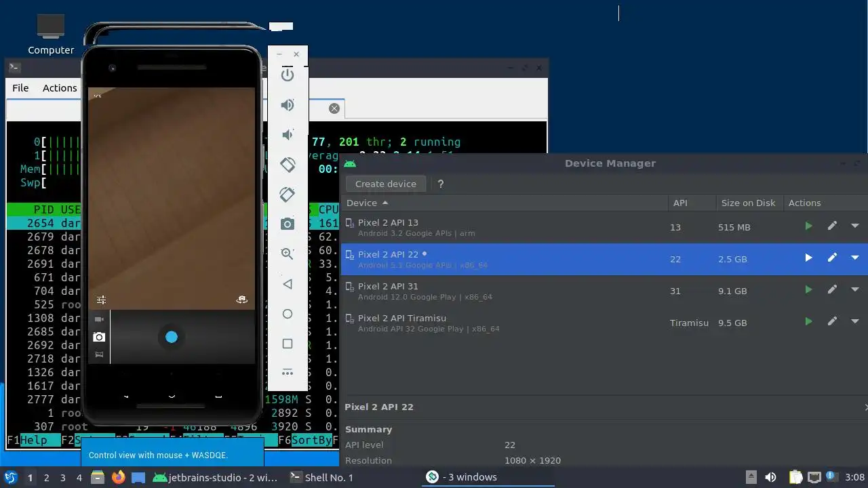868x488 pixels.
Task: Click the emulator Overview square button
Action: pos(288,344)
